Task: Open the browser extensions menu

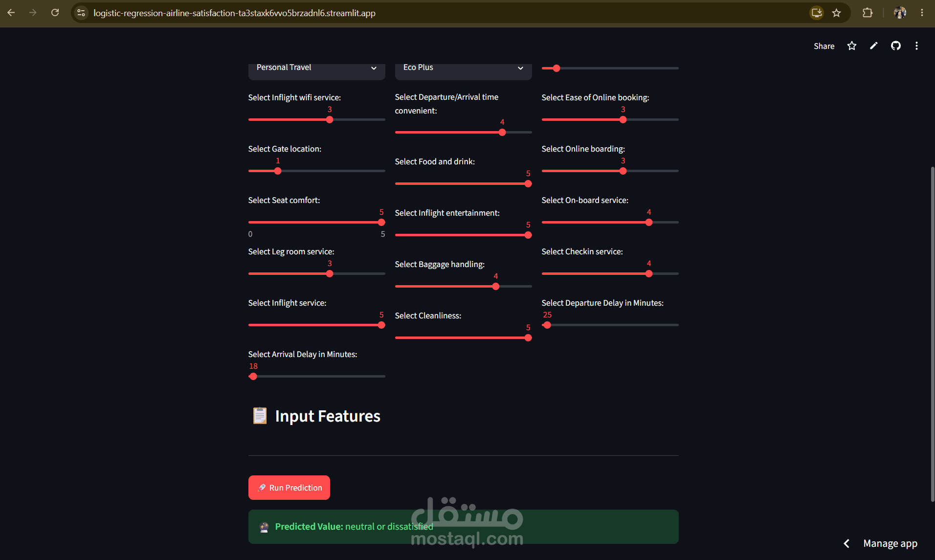Action: [867, 13]
